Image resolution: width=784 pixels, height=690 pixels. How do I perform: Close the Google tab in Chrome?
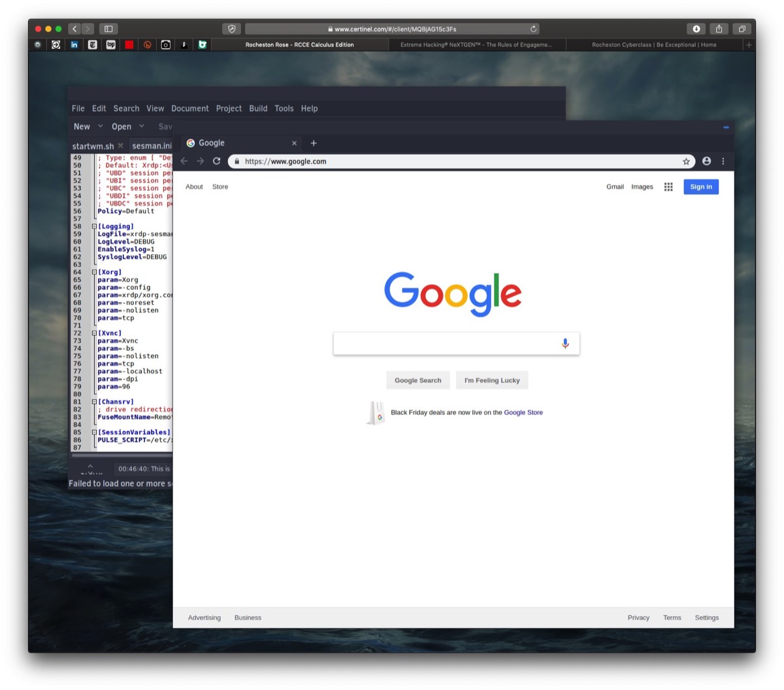(294, 143)
